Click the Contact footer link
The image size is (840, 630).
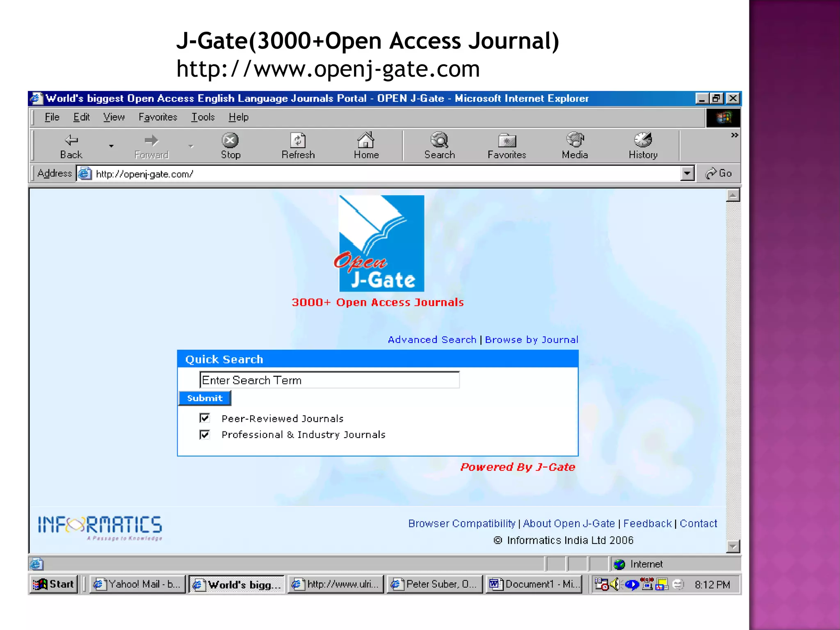pyautogui.click(x=698, y=524)
